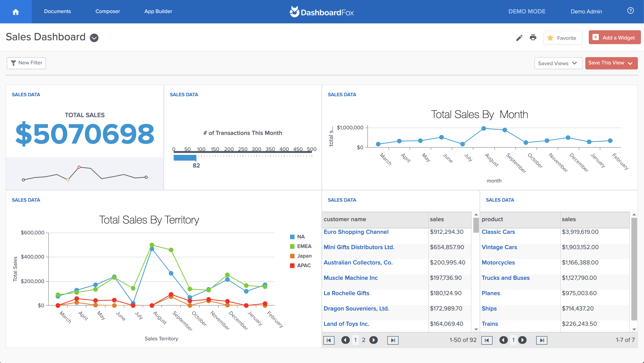Jump to first page of product table
644x363 pixels.
[x=487, y=340]
